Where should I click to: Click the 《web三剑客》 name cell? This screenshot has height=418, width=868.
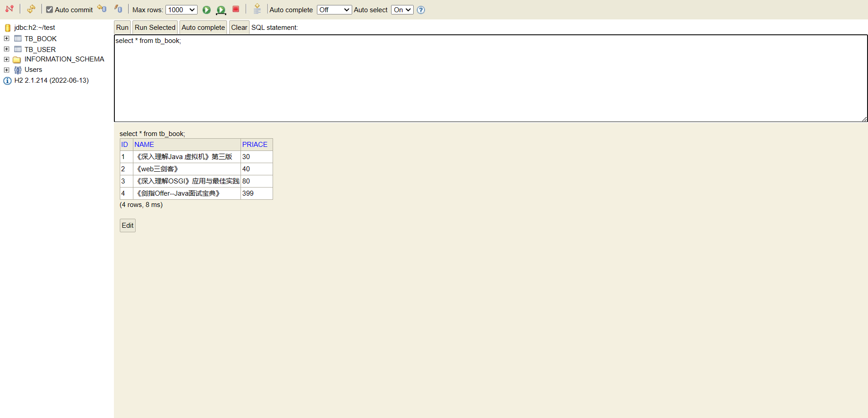click(187, 169)
